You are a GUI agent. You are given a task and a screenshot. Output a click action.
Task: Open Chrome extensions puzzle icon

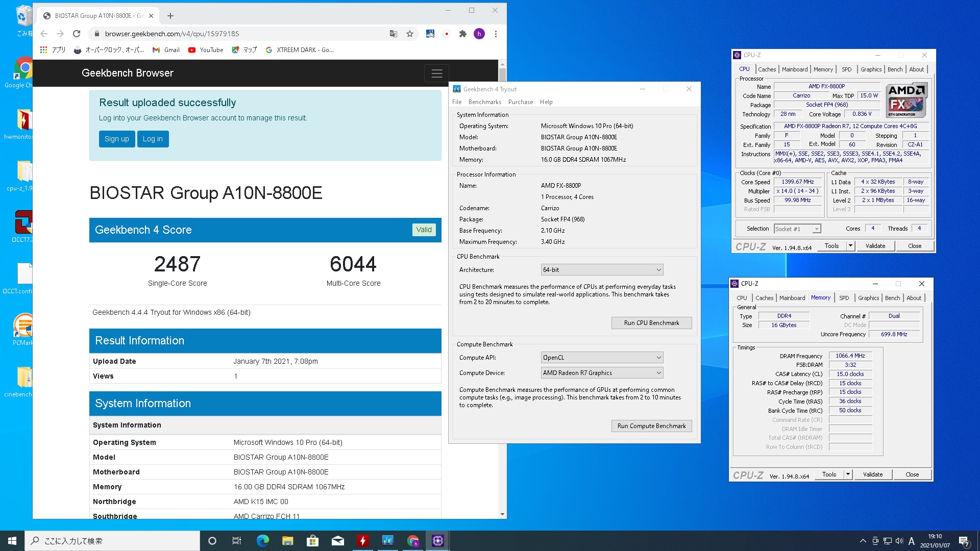click(462, 34)
